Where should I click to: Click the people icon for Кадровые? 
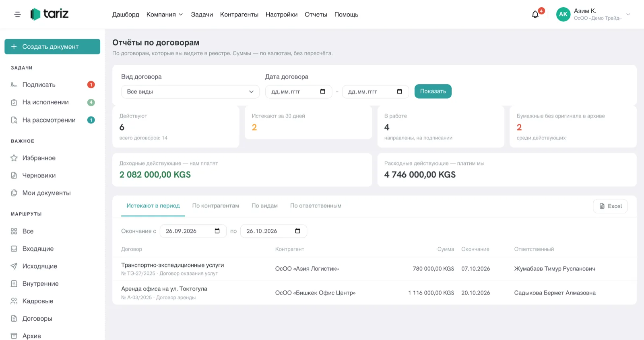tap(14, 301)
